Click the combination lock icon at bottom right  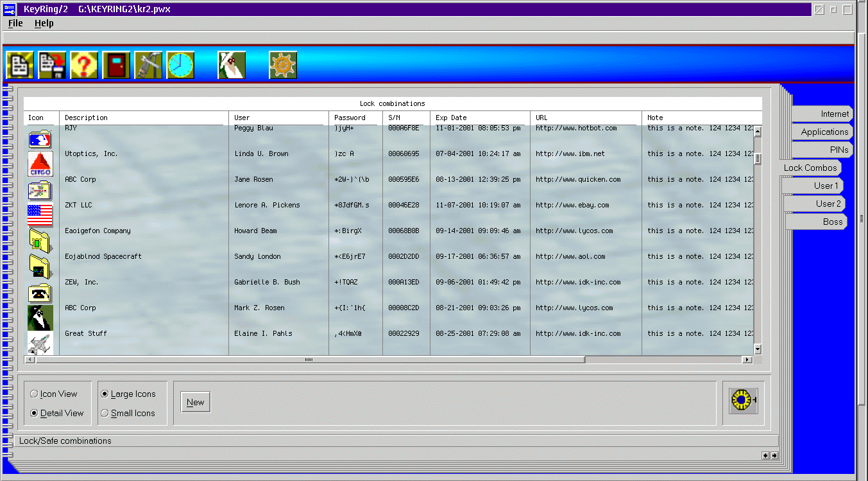click(743, 401)
